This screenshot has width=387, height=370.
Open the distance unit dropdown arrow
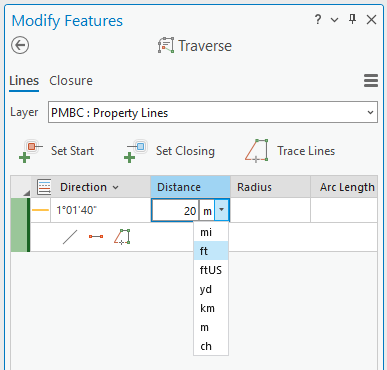click(222, 210)
